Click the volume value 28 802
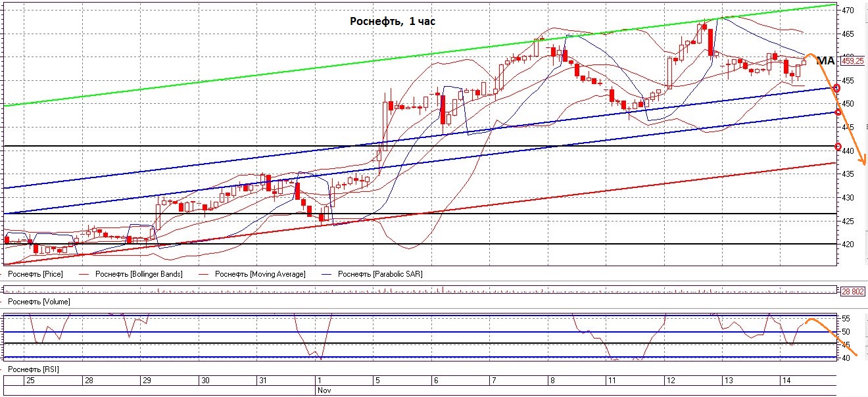The height and width of the screenshot is (397, 868). [x=853, y=291]
